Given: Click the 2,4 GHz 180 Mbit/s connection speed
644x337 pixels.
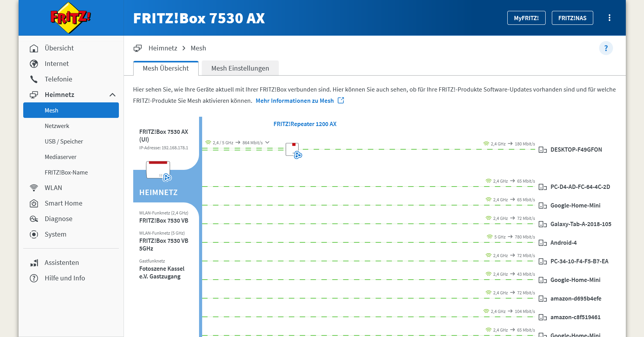Looking at the screenshot, I should click(x=509, y=144).
